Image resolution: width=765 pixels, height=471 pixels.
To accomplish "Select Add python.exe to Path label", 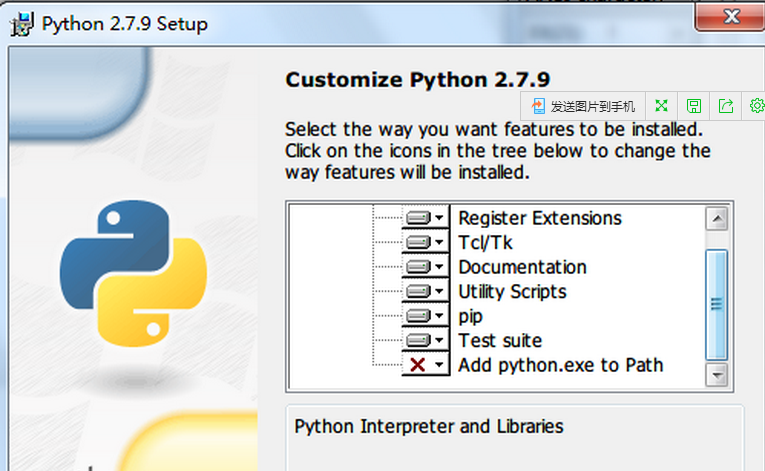I will click(x=561, y=365).
